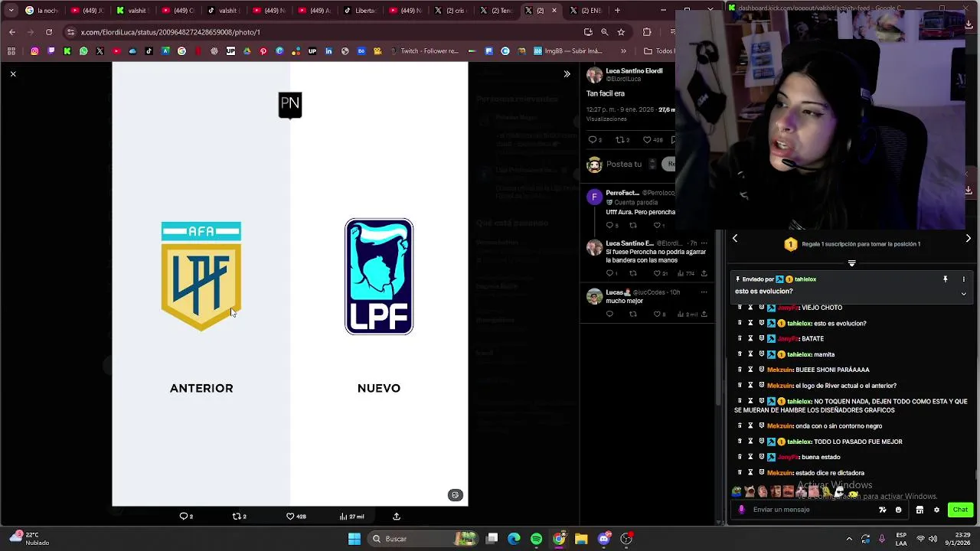Screen dimensions: 980x551
Task: Open Spotify from the taskbar
Action: coord(536,539)
